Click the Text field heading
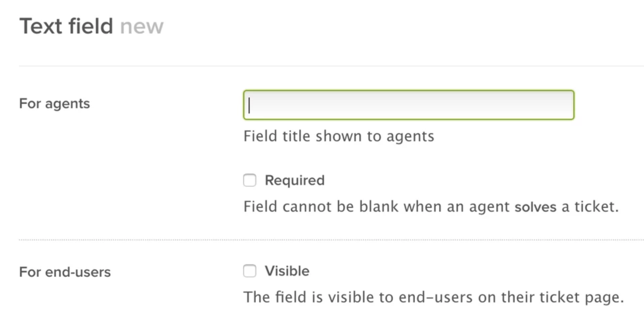This screenshot has height=327, width=644. 66,25
